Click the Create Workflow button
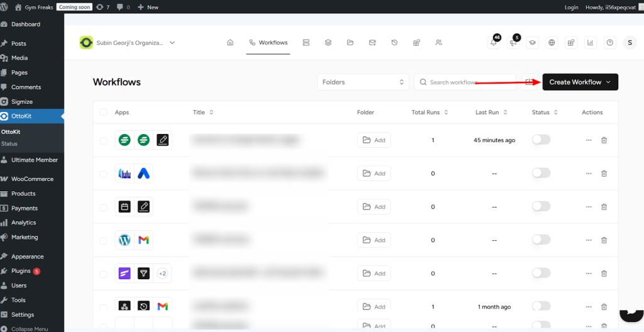Screen dimensions: 644x332 [580, 82]
